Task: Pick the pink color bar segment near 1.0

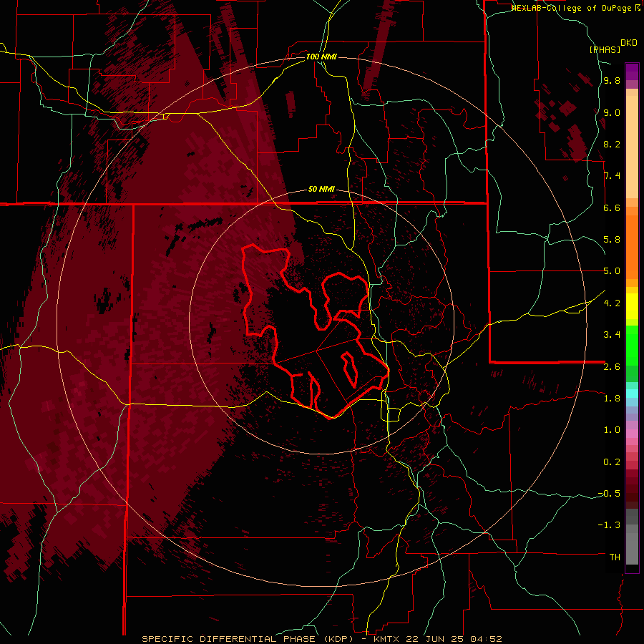Action: tap(632, 434)
